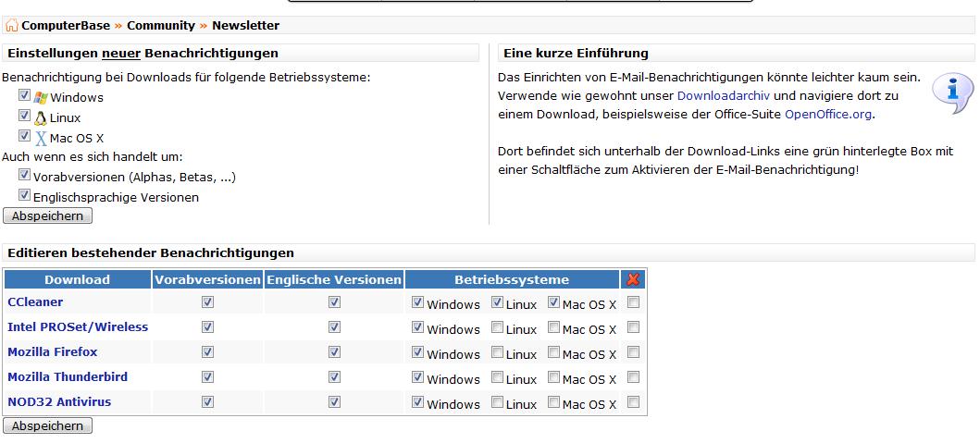The height and width of the screenshot is (443, 980).
Task: Open the Mozilla Thunderbird download link
Action: [68, 376]
